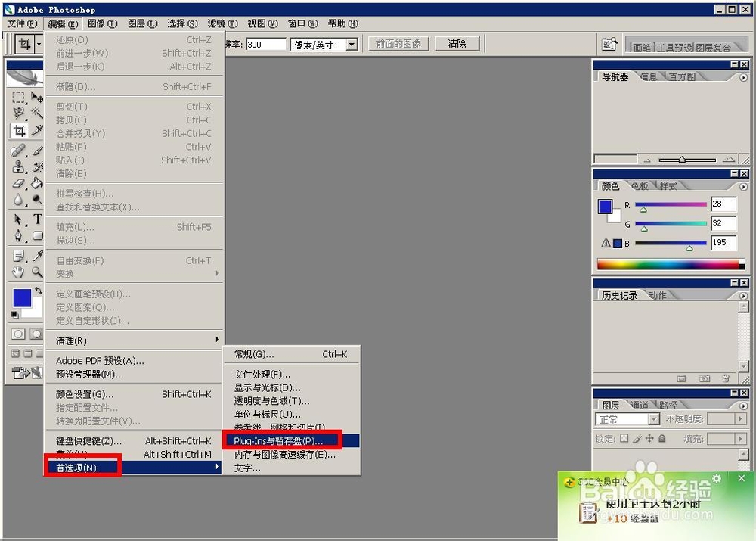The image size is (756, 541).
Task: Toggle lock all in Layers panel
Action: click(x=662, y=438)
